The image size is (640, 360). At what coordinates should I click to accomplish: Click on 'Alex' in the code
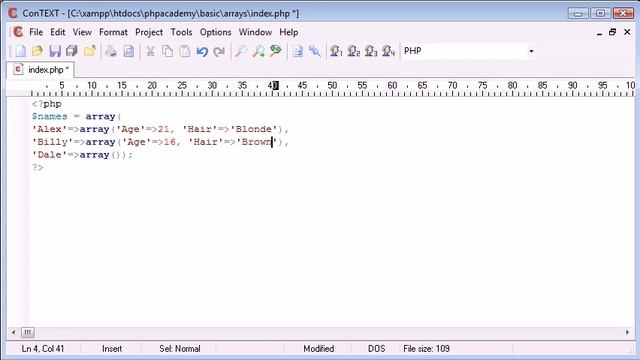(x=49, y=129)
